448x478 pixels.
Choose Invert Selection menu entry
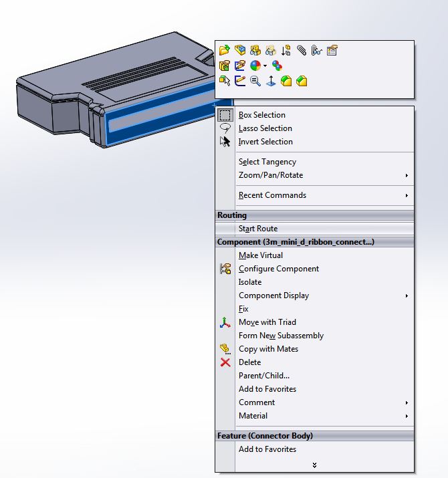[x=314, y=142]
